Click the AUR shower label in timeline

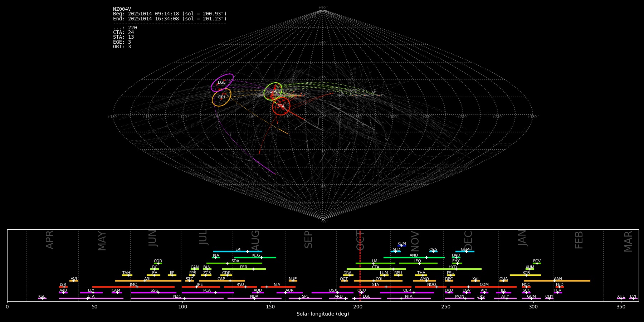289,291
